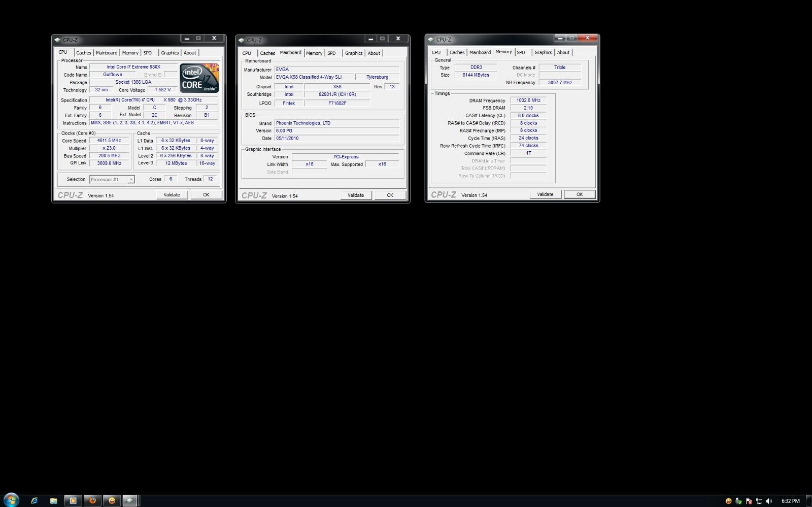
Task: Click the 'Intel Core i7 Extreme 980X' name field
Action: (133, 67)
